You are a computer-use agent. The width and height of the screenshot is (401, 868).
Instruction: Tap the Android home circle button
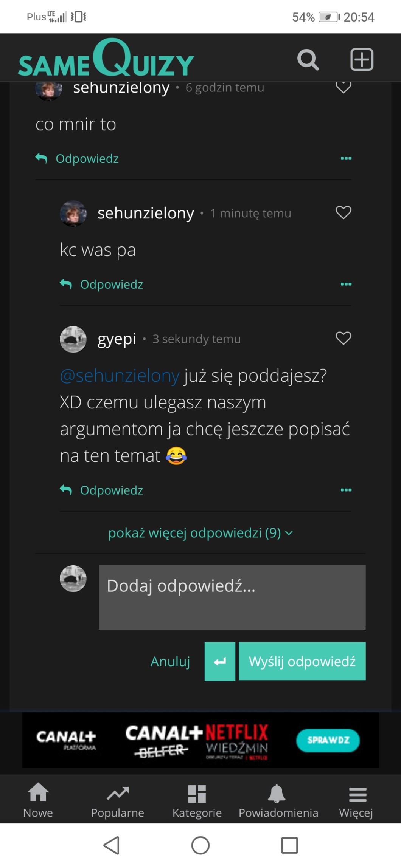pos(201,845)
